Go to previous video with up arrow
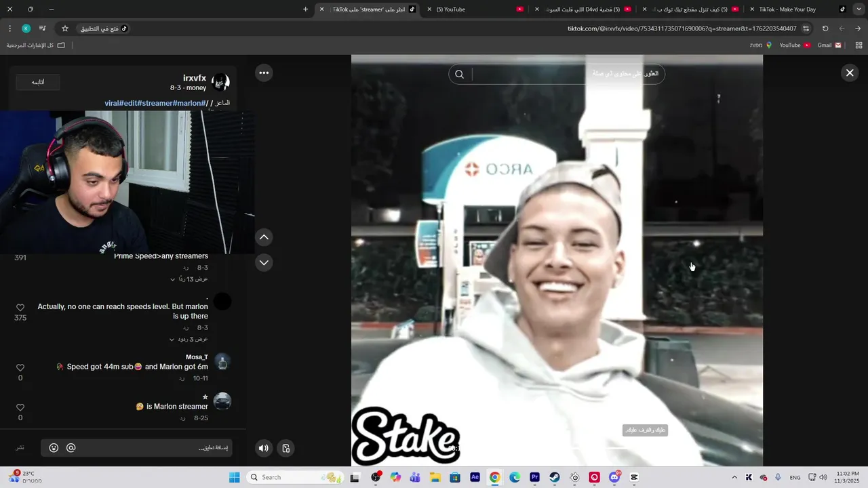 pos(264,237)
